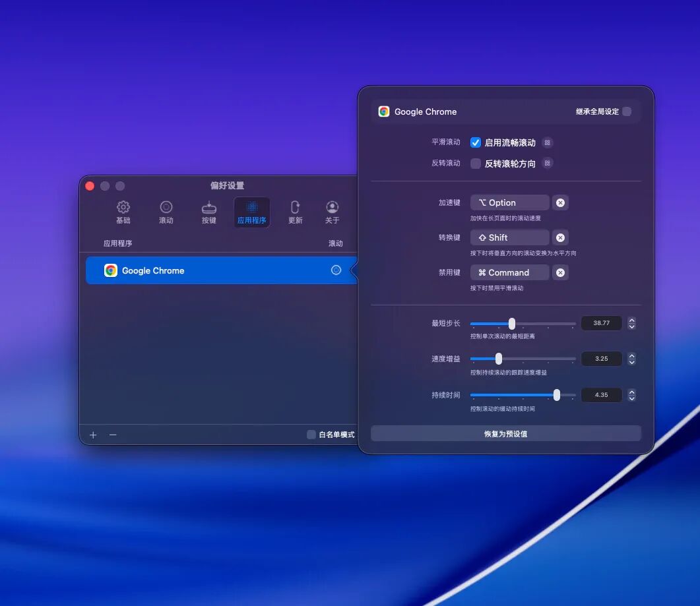
Task: Enable 白名单模式 checkbox
Action: tap(311, 435)
